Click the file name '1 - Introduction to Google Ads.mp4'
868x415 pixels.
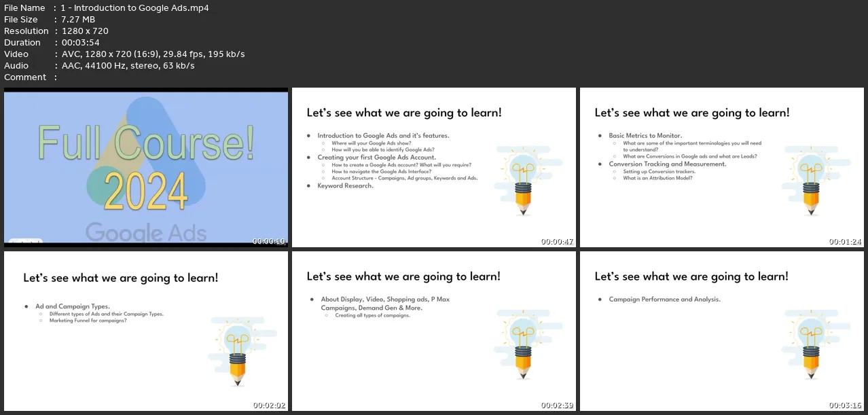tap(135, 8)
